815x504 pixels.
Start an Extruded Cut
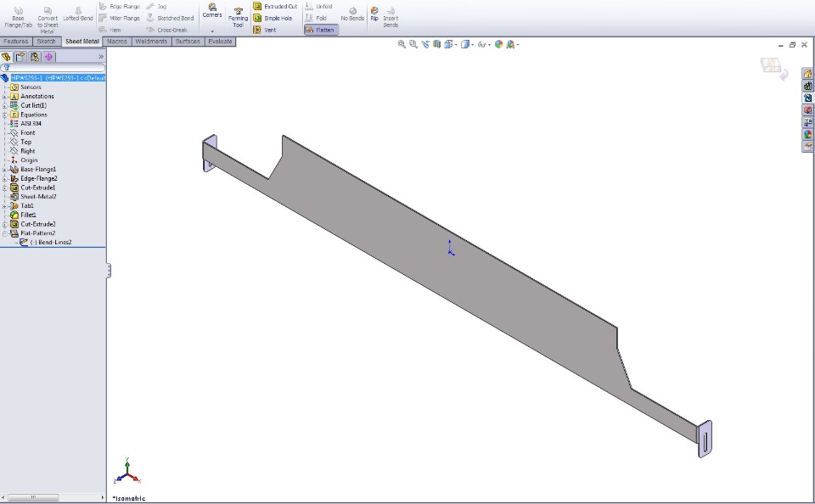click(275, 6)
